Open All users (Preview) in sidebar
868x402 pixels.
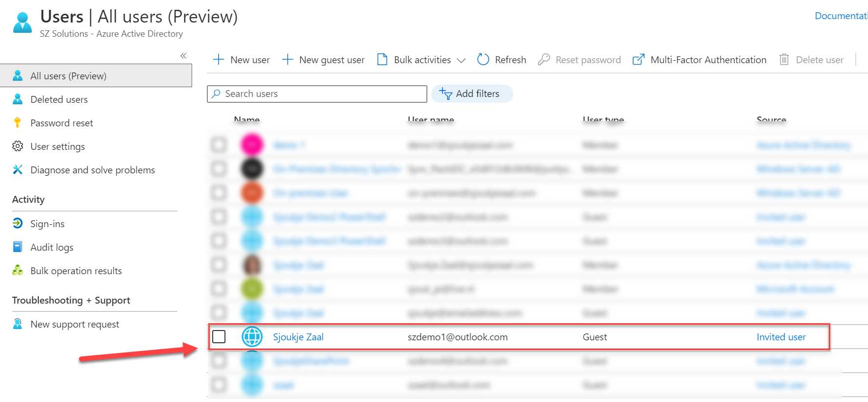click(x=96, y=76)
